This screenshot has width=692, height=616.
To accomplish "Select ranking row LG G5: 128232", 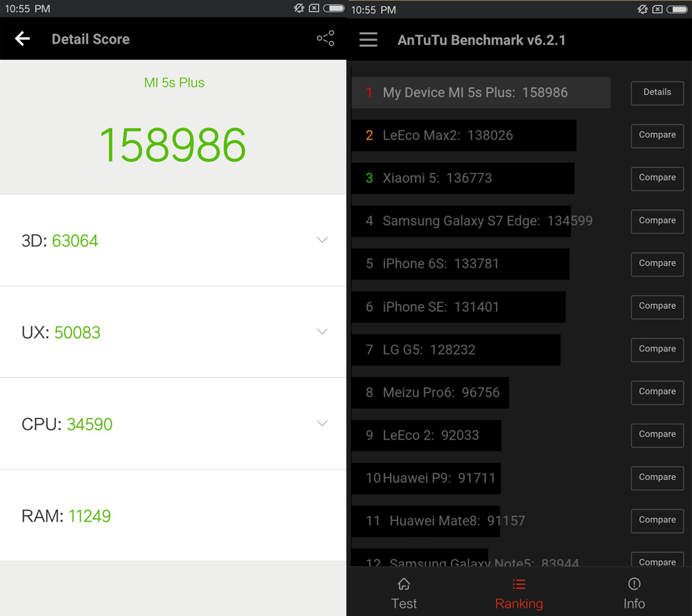I will coord(456,350).
